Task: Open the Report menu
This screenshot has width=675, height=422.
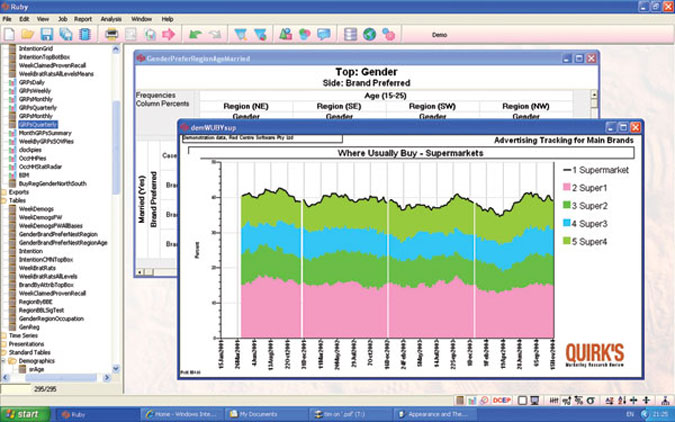Action: coord(82,19)
